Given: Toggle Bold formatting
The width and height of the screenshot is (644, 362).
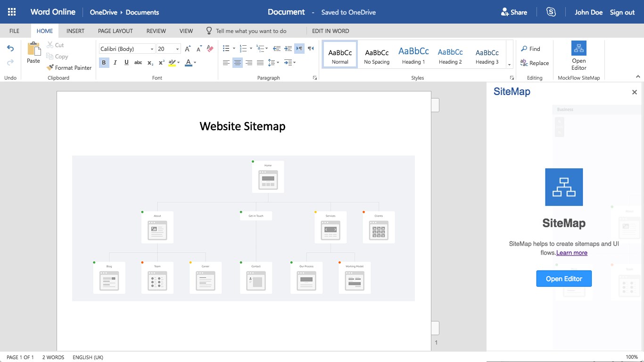Looking at the screenshot, I should [104, 63].
